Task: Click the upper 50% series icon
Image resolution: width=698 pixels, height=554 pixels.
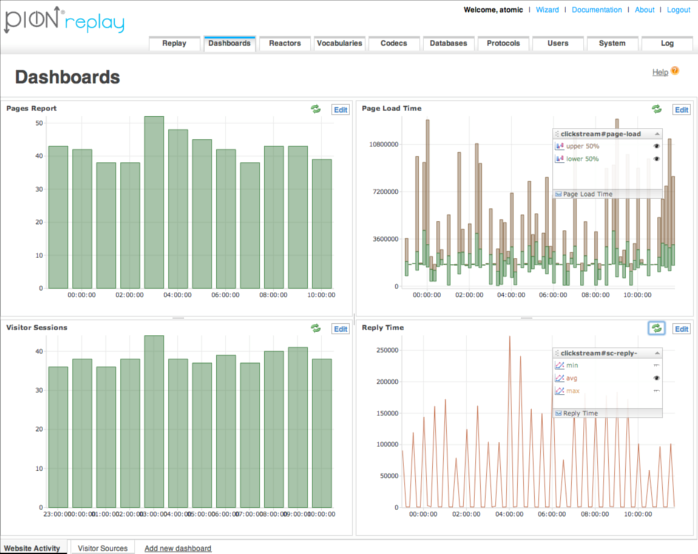Action: 560,146
